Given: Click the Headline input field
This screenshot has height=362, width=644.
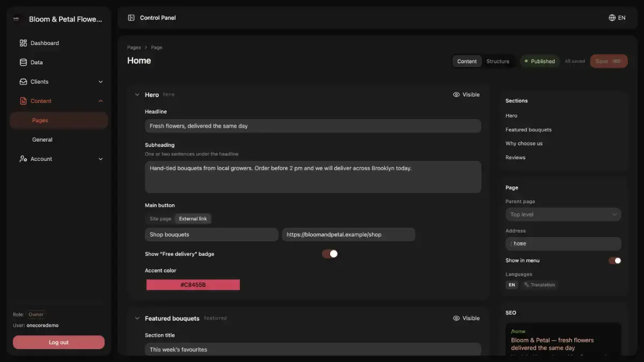Looking at the screenshot, I should click(313, 126).
